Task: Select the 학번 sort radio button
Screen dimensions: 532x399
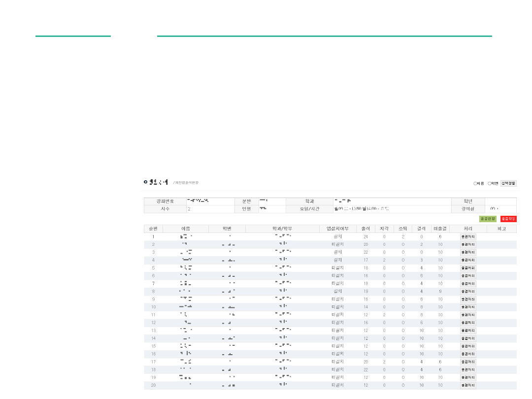Action: pos(490,183)
